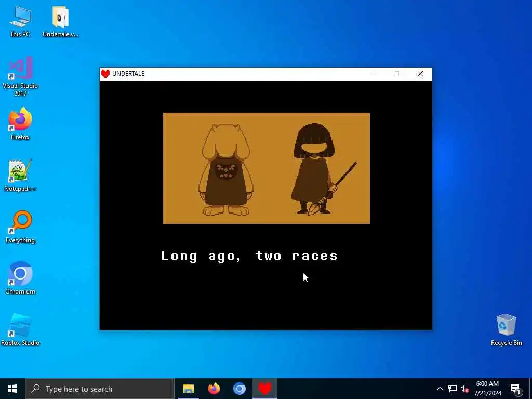The image size is (532, 399).
Task: Open the This PC desktop icon
Action: 20,21
